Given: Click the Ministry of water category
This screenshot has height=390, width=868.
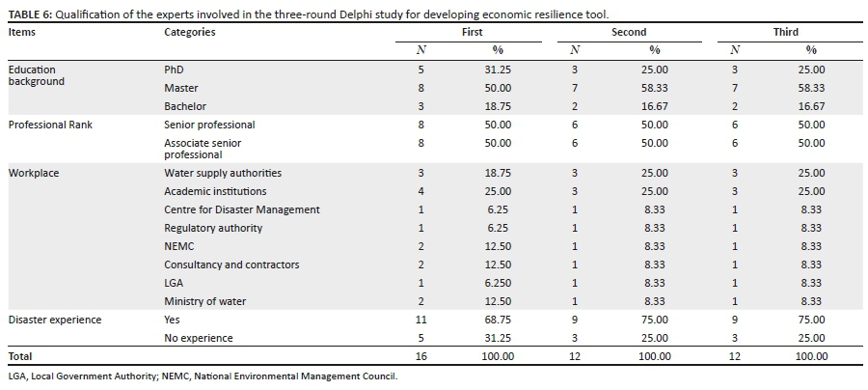Looking at the screenshot, I should click(x=204, y=301).
